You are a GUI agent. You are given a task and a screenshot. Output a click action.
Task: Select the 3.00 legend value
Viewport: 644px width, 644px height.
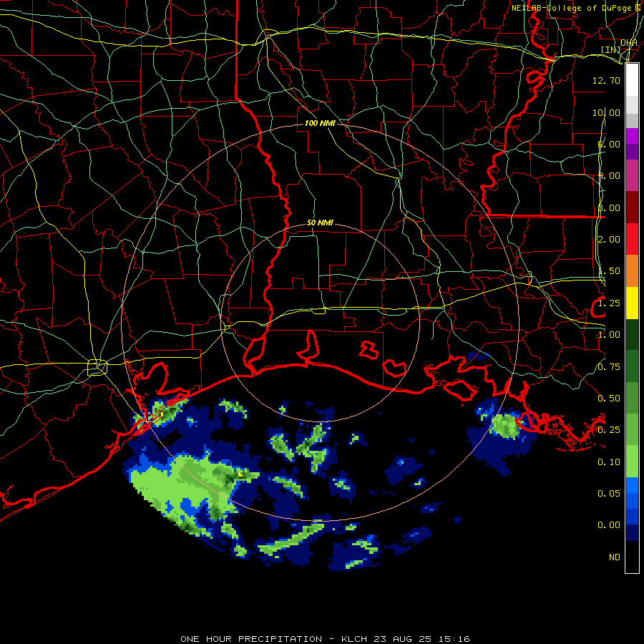pyautogui.click(x=609, y=208)
